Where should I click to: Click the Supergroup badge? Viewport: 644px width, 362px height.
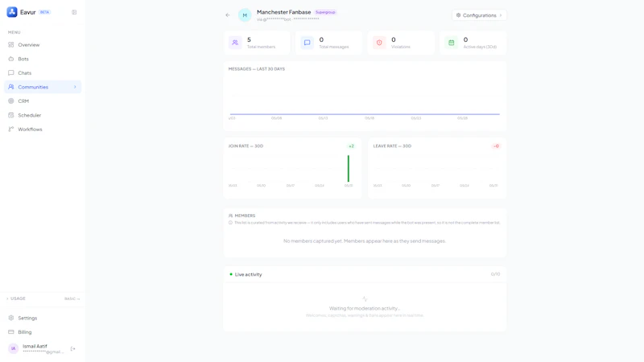pos(325,12)
